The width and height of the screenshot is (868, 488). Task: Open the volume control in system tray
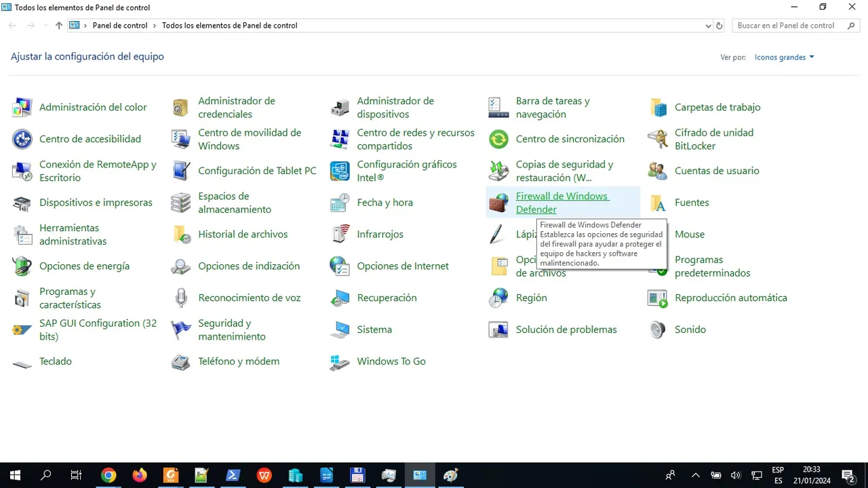[736, 475]
